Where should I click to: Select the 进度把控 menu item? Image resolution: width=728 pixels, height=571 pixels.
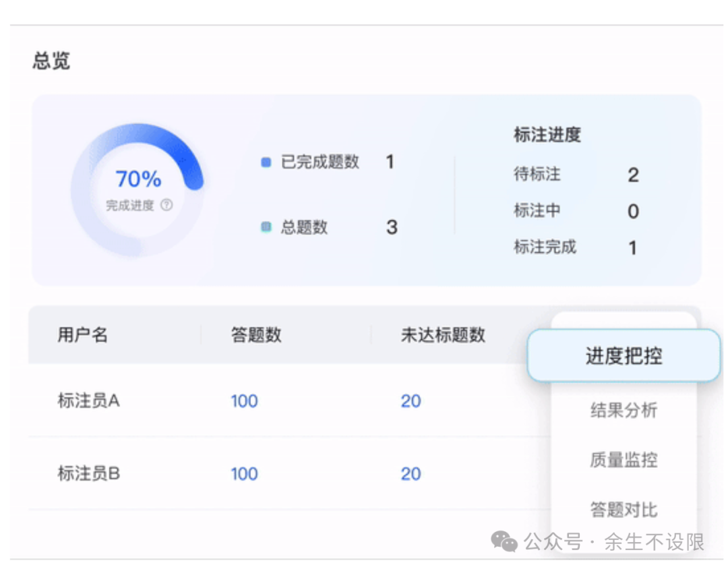point(624,356)
